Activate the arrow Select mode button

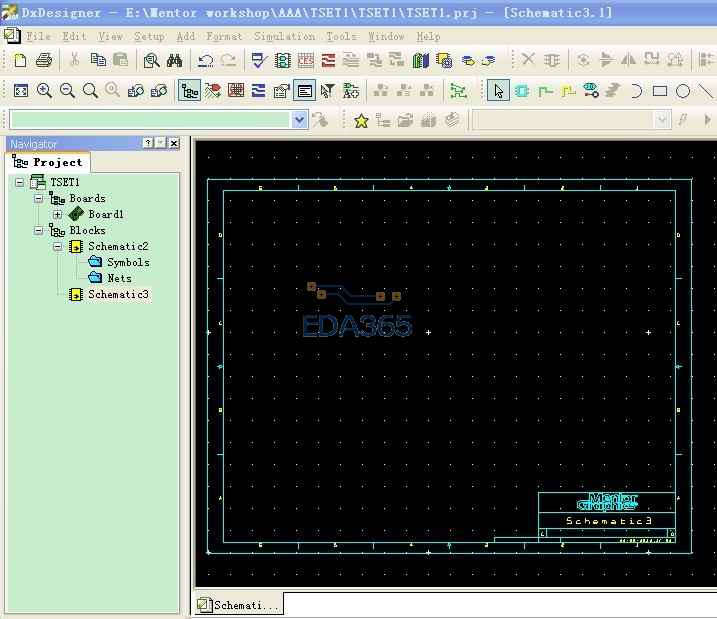point(498,91)
